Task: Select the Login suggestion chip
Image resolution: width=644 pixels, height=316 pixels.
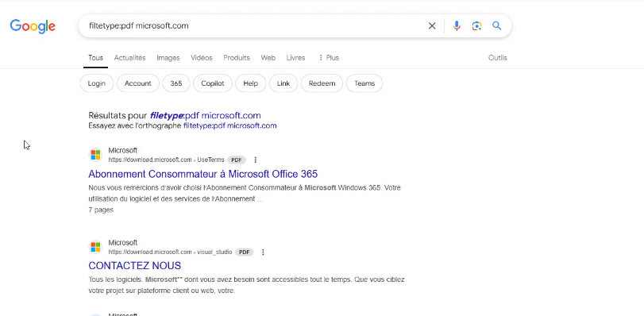Action: pos(97,83)
